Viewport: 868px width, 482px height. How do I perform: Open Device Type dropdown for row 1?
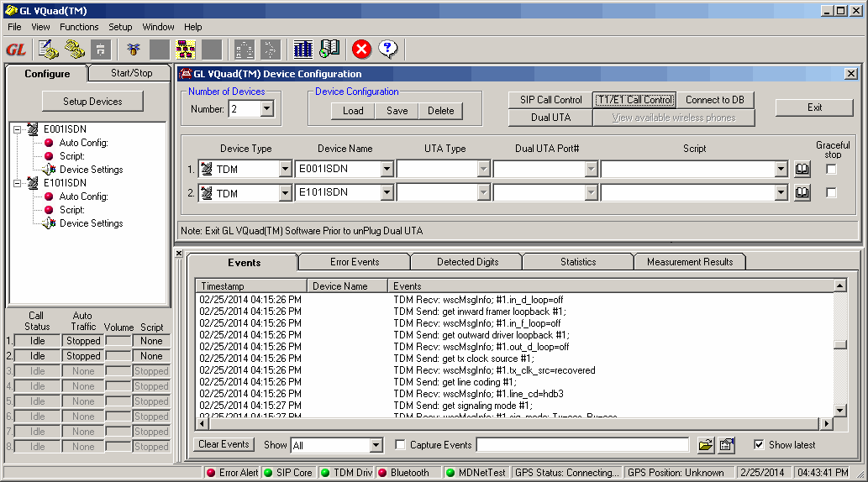pos(285,169)
